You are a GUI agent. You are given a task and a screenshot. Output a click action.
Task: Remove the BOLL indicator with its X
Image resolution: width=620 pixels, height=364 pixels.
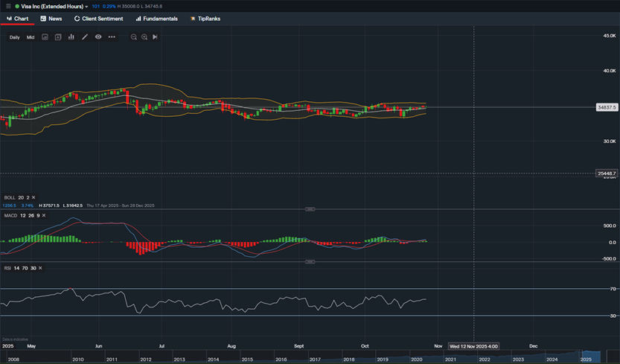pyautogui.click(x=33, y=198)
